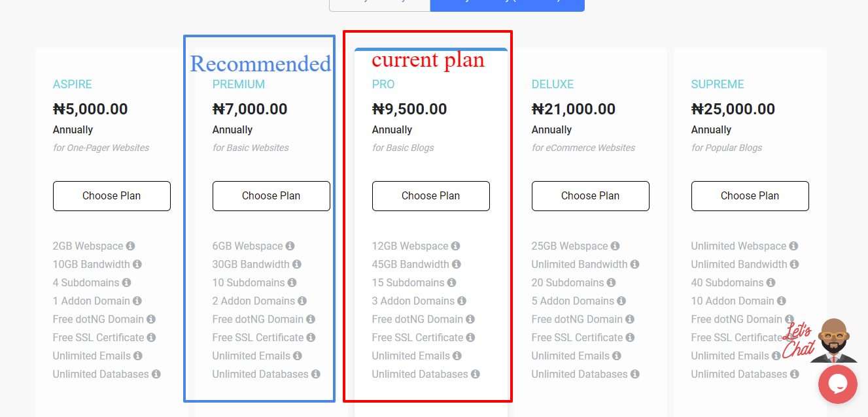Open info for 3 Addon Domains on Pro plan
868x417 pixels.
pyautogui.click(x=462, y=301)
